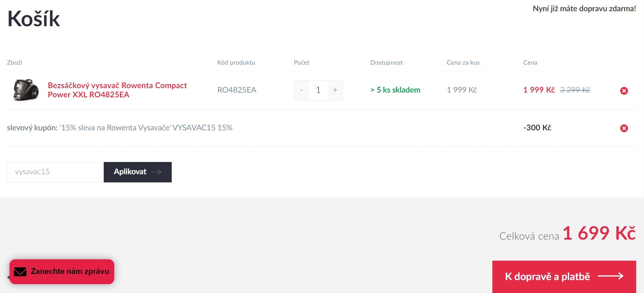This screenshot has height=293, width=644.
Task: Increase product quantity with plus button
Action: click(x=335, y=90)
